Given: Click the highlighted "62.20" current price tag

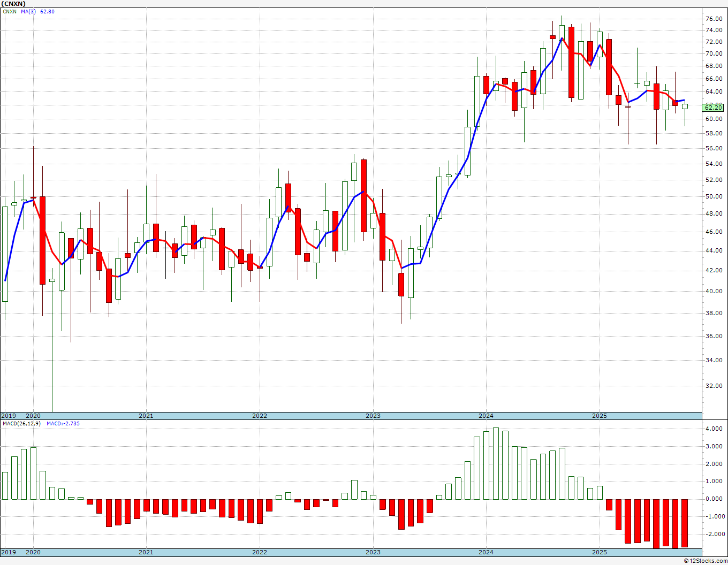Looking at the screenshot, I should pyautogui.click(x=713, y=108).
